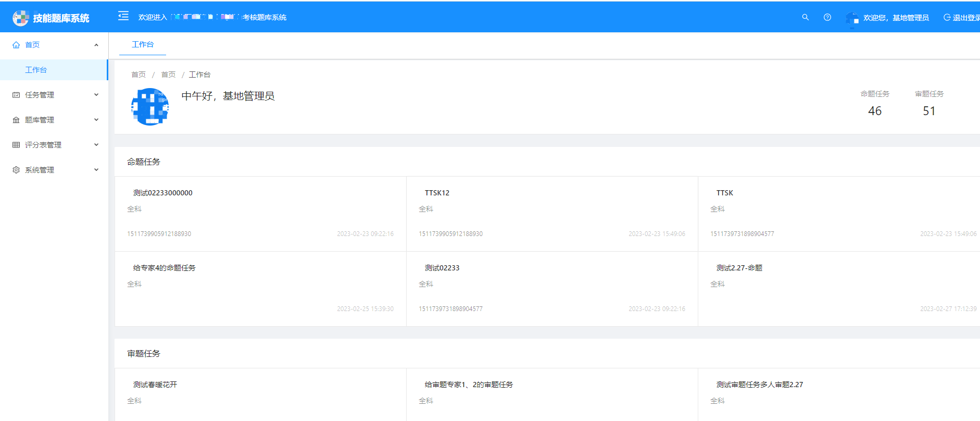The width and height of the screenshot is (980, 421).
Task: Click the user avatar in header
Action: point(852,18)
